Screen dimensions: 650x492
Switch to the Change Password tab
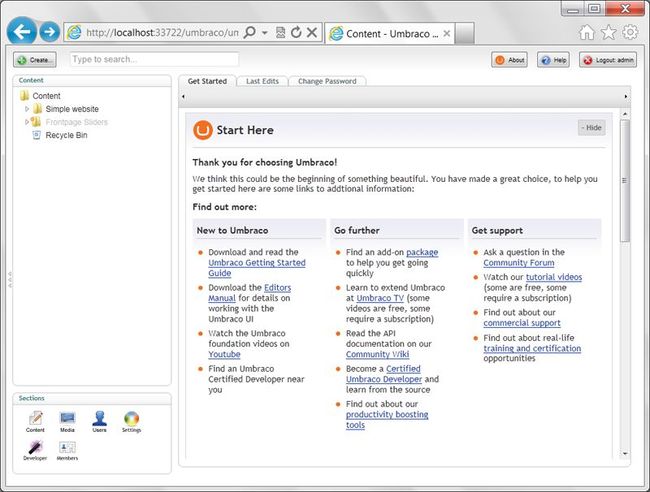tap(327, 81)
